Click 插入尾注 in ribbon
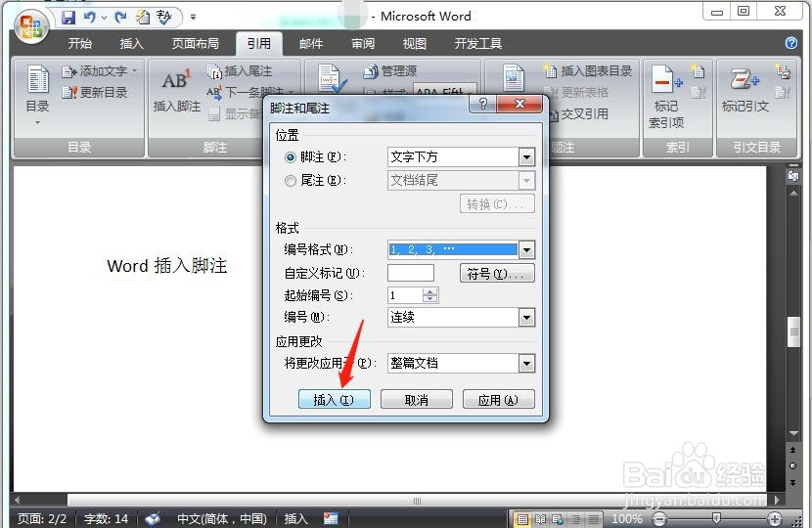 click(240, 71)
